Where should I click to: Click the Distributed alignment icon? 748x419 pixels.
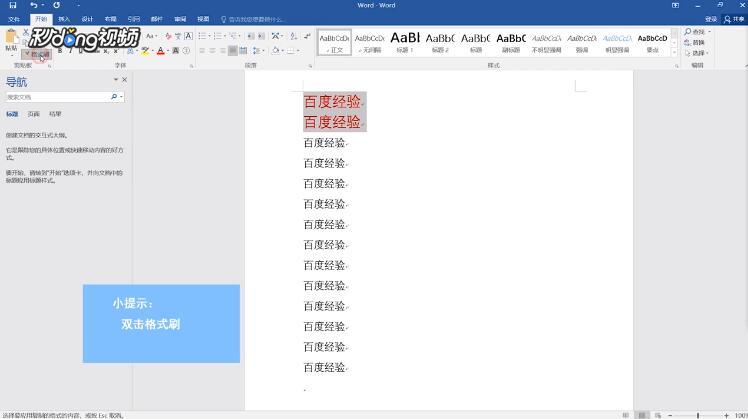(243, 51)
